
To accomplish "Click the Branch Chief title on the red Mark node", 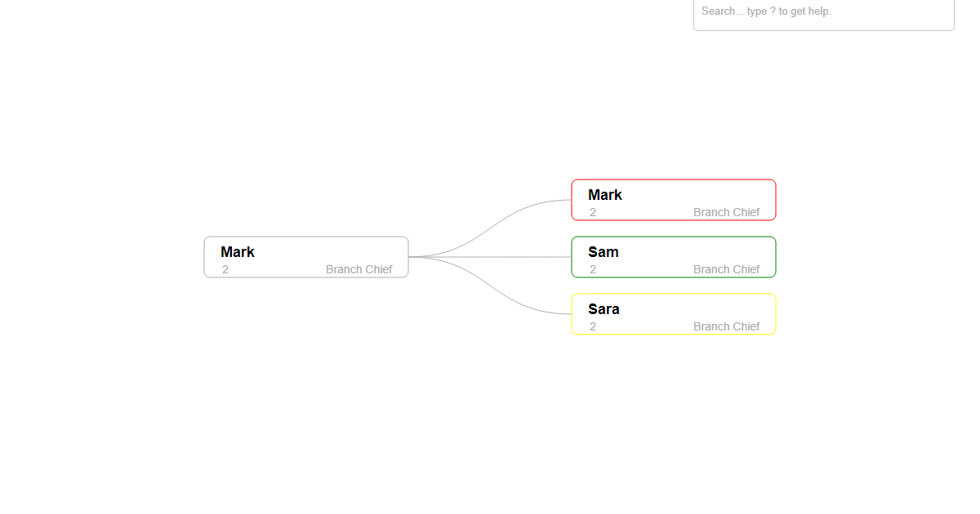I will pos(727,212).
